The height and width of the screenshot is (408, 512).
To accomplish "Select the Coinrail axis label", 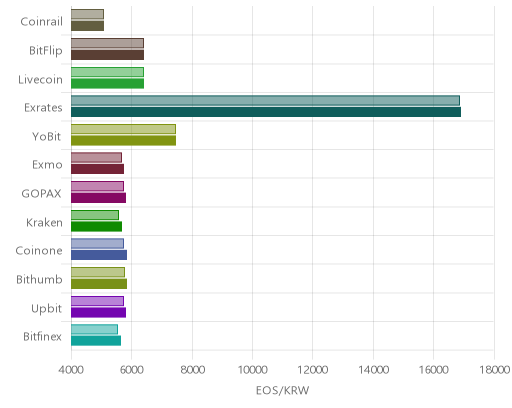I will (x=41, y=22).
